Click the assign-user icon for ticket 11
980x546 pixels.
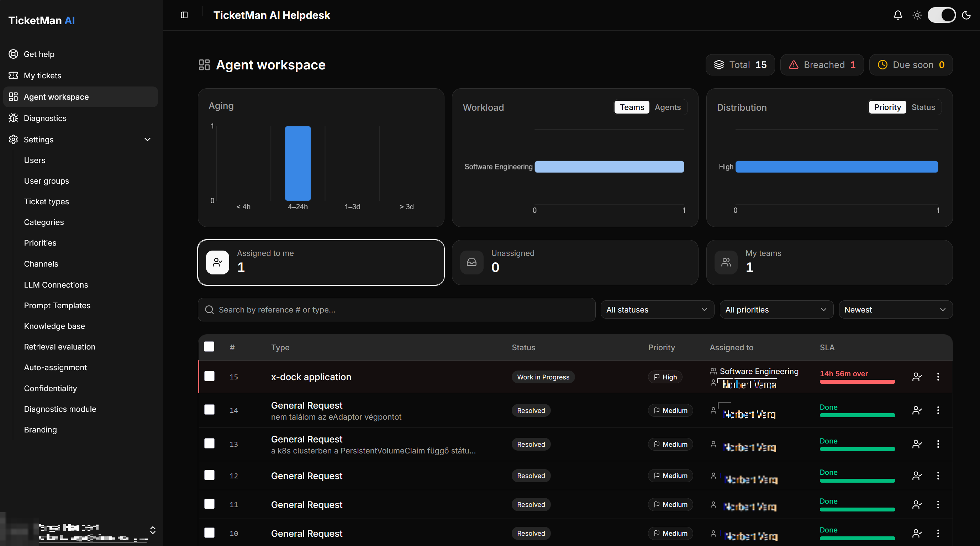917,504
